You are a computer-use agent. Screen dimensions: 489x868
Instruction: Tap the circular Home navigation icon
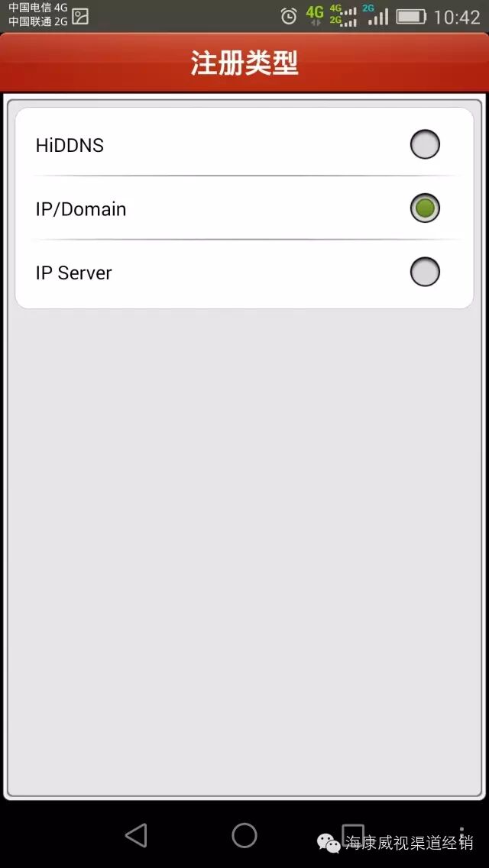point(244,834)
